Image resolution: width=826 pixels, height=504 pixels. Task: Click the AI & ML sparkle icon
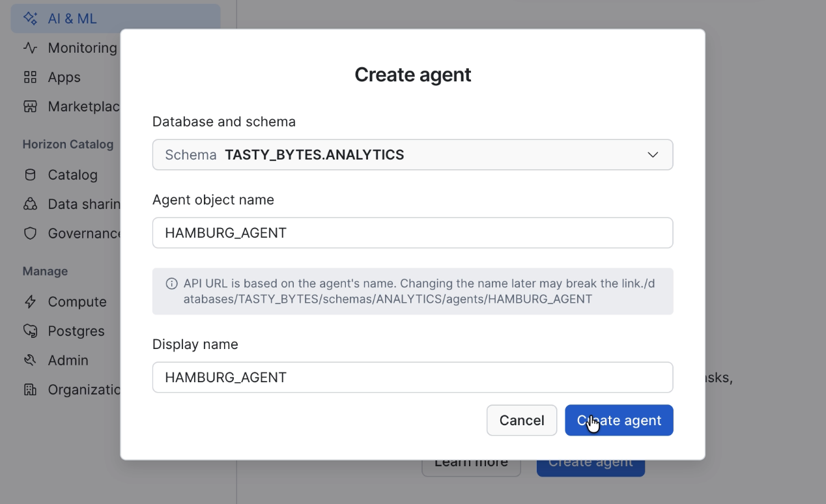point(30,18)
